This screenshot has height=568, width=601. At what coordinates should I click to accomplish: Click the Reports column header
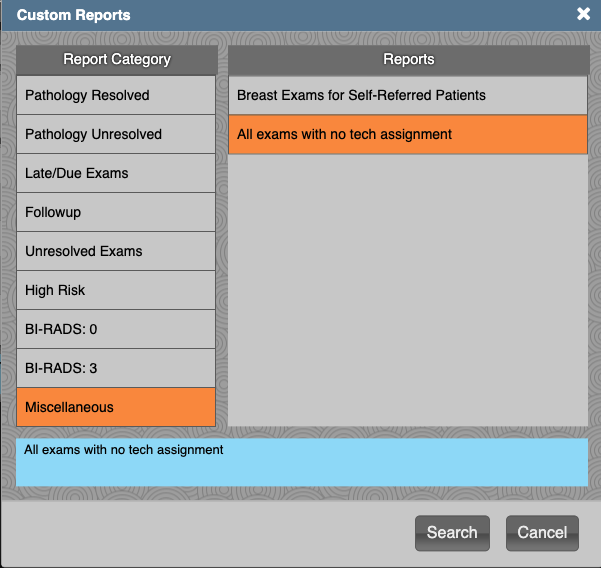[x=409, y=59]
